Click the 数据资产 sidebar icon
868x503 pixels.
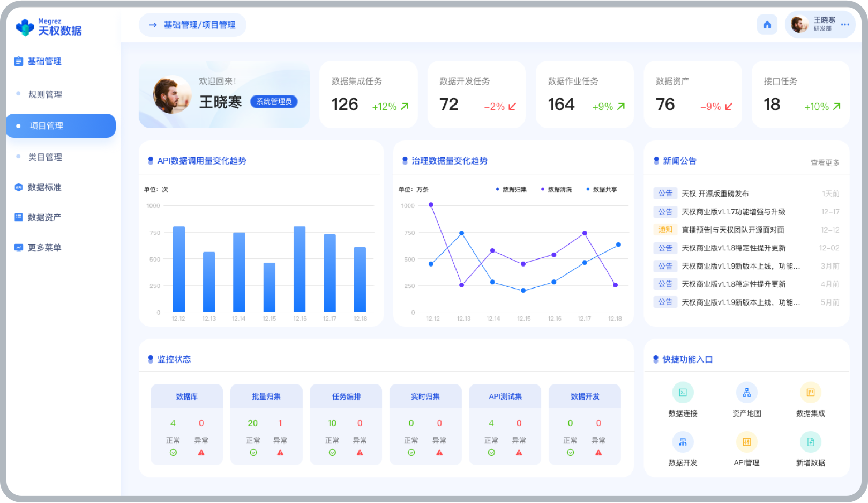18,217
